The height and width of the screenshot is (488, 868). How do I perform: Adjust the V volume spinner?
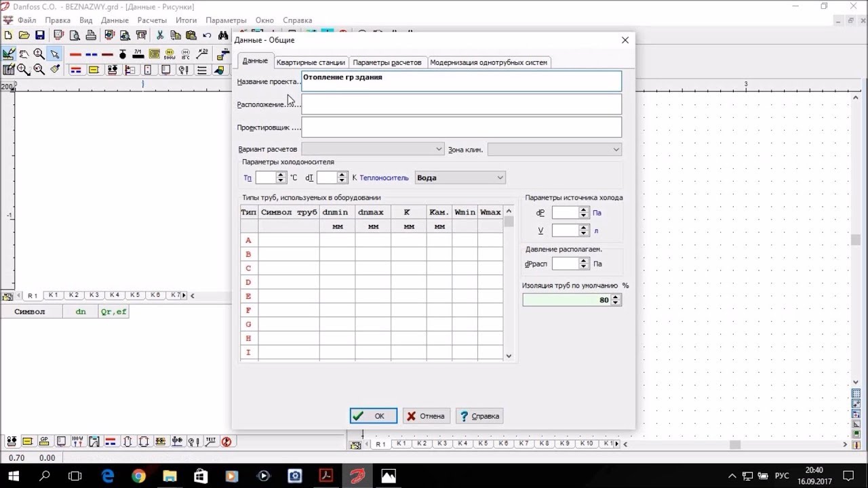click(x=583, y=231)
